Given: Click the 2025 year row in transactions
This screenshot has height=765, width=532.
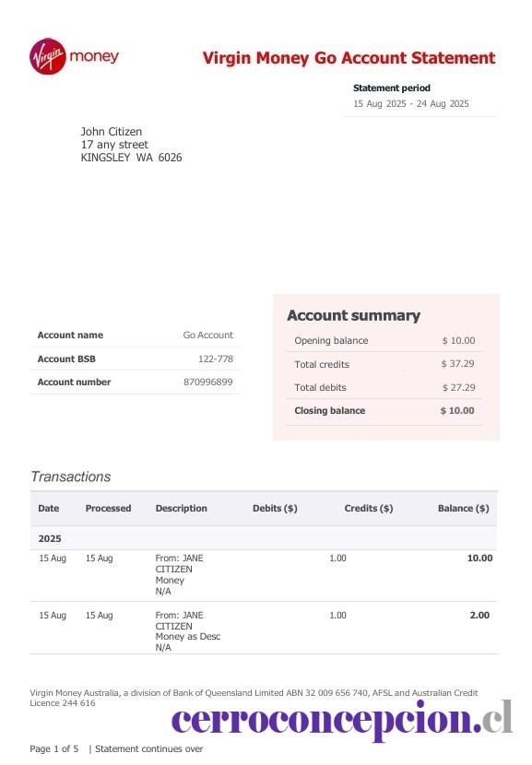Looking at the screenshot, I should pyautogui.click(x=264, y=538).
